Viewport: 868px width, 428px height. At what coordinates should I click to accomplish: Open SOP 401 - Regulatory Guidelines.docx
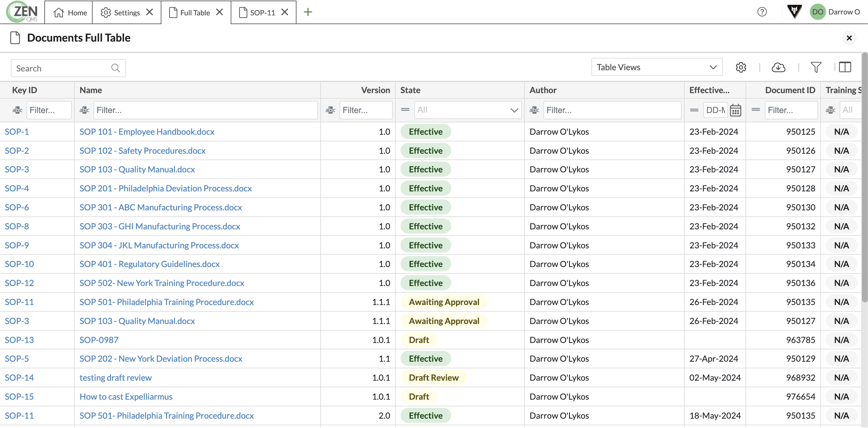(149, 264)
